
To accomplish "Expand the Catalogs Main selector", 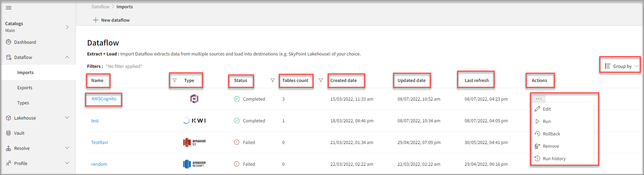I will pyautogui.click(x=67, y=27).
